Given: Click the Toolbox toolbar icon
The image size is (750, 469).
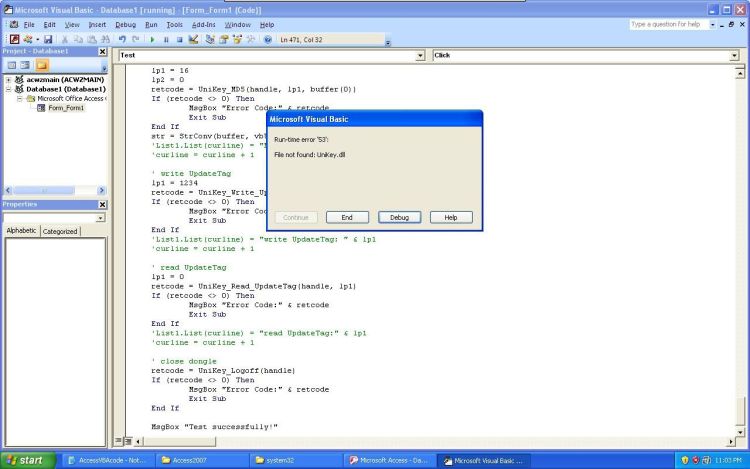Looking at the screenshot, I should coord(250,39).
